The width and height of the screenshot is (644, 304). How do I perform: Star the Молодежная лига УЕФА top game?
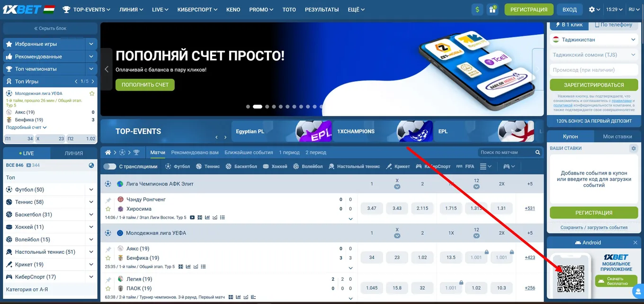pos(92,93)
